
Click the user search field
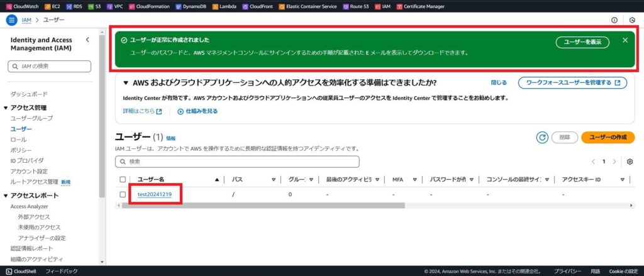(x=238, y=162)
